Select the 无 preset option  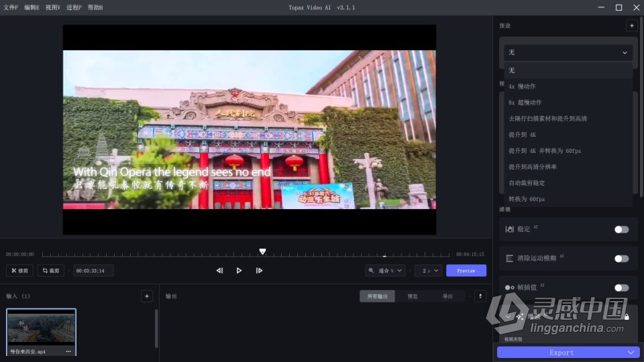(x=568, y=70)
